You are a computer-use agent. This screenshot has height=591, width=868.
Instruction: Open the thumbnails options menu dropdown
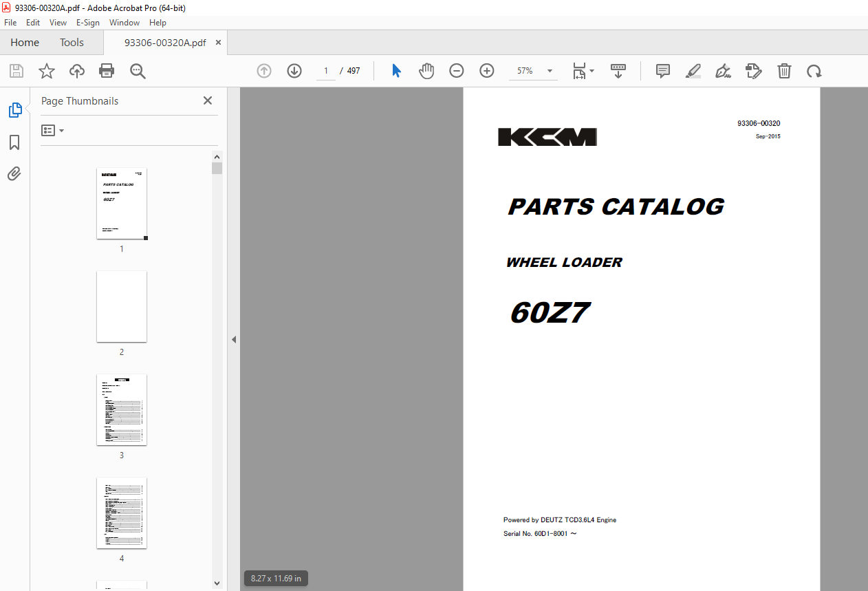(x=52, y=130)
